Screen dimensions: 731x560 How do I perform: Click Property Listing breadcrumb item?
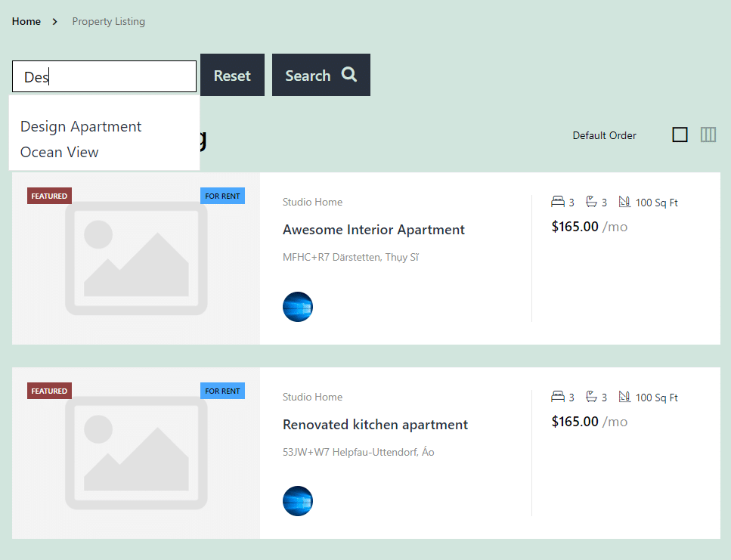[x=108, y=21]
